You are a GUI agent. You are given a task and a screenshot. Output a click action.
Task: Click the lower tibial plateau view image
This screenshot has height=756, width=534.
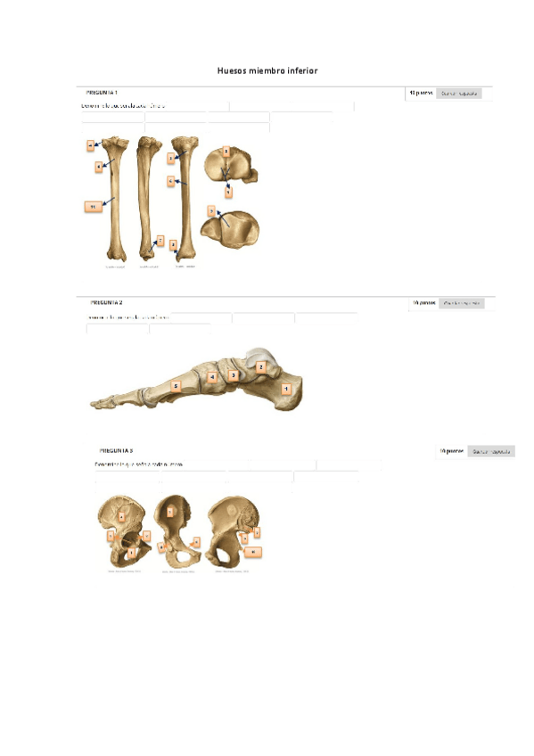click(230, 229)
